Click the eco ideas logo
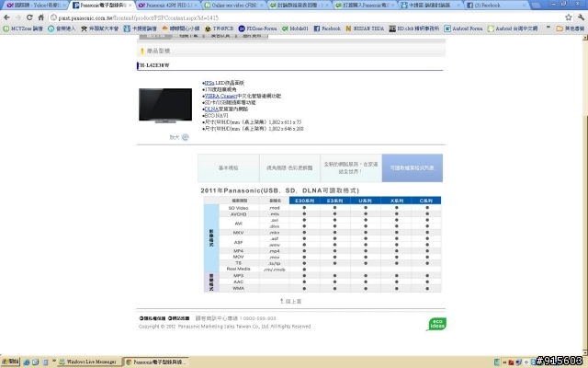 pyautogui.click(x=436, y=324)
